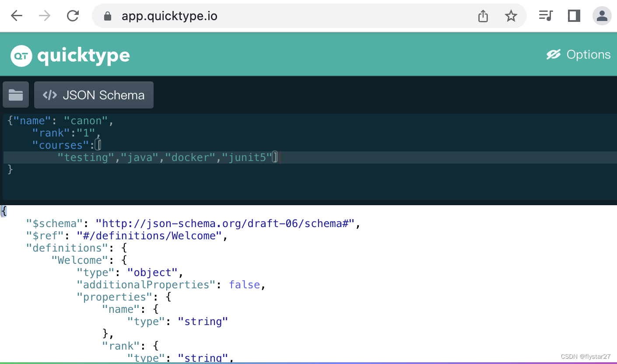Screen dimensions: 617x364
Task: Reload the page
Action: [73, 16]
